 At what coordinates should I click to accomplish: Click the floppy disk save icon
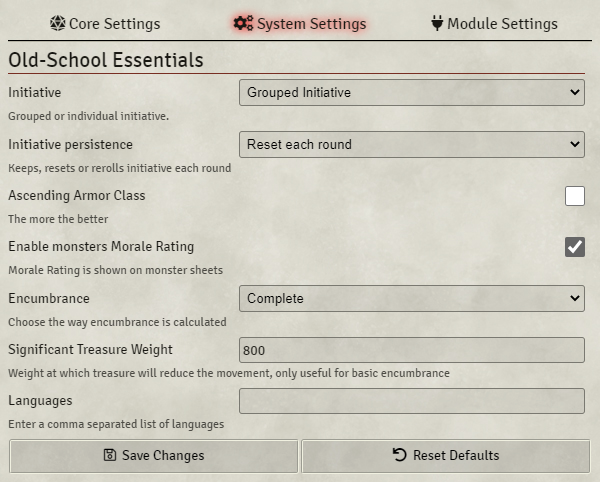[x=110, y=455]
